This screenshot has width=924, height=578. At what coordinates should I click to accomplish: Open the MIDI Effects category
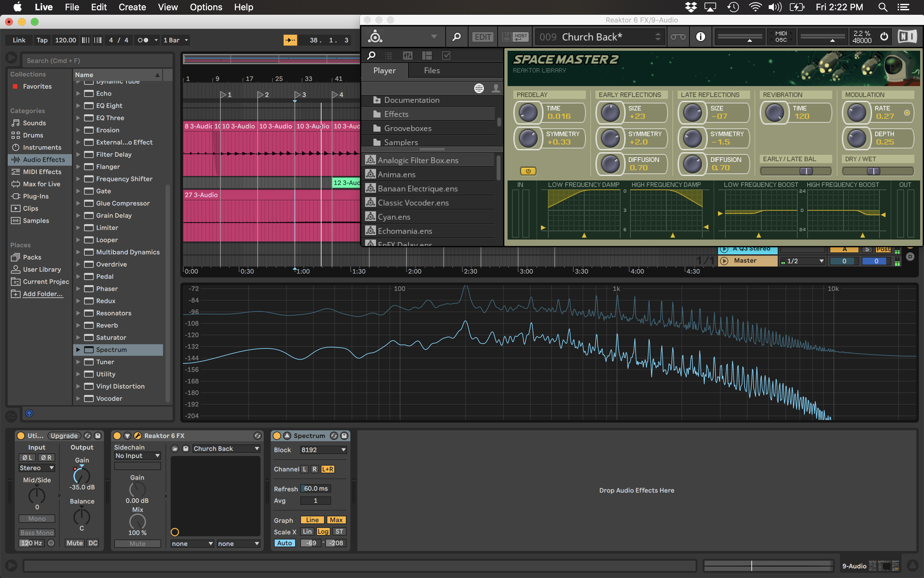point(42,172)
